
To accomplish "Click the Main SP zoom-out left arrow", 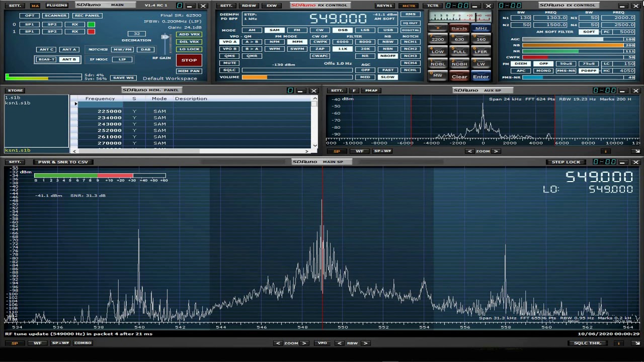I will [x=278, y=343].
